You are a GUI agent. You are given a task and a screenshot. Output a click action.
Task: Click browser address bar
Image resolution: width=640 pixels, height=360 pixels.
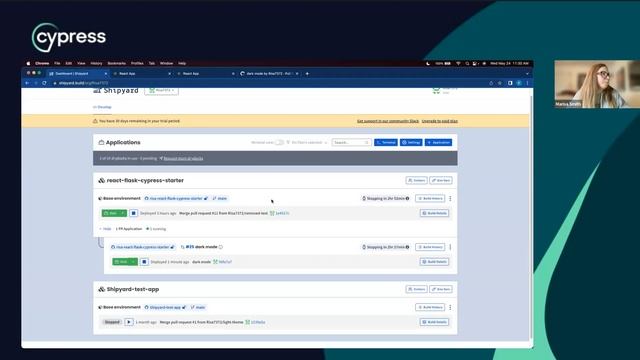click(269, 83)
